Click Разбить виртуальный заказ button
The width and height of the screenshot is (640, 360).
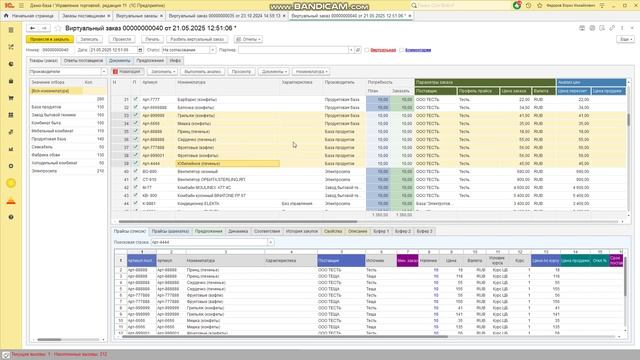coord(197,39)
